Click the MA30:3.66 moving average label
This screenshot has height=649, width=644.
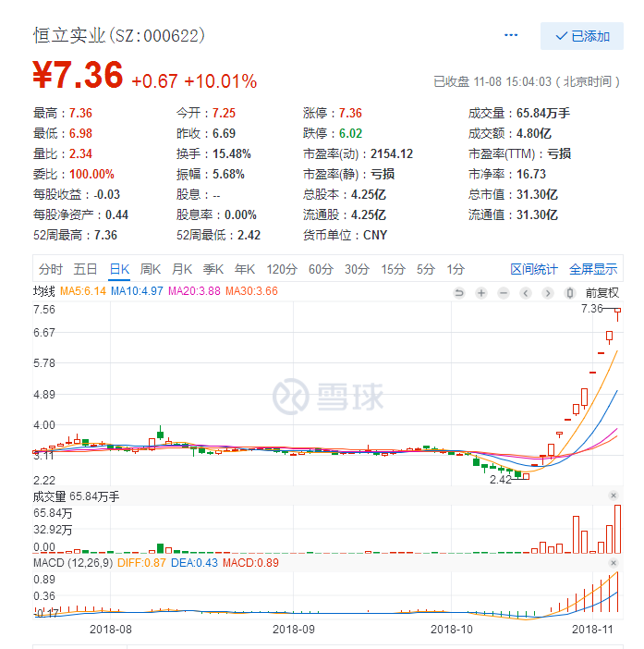tap(251, 291)
